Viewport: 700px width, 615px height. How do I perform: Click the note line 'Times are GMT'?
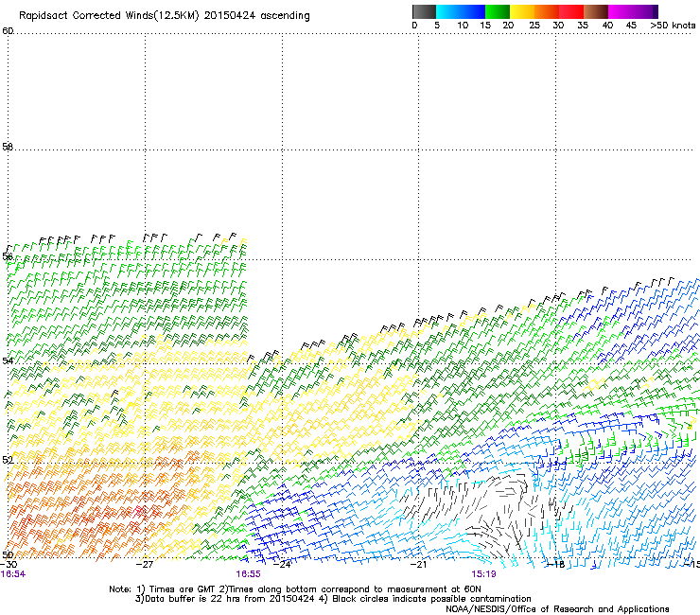point(183,589)
